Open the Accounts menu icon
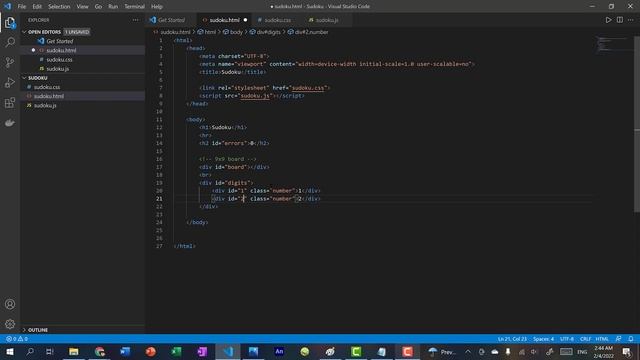Screen dimensions: 640x360 tap(10, 304)
